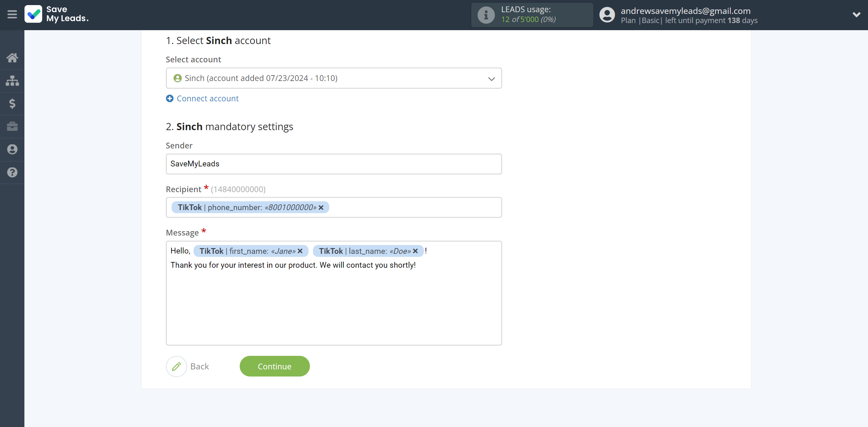This screenshot has height=427, width=868.
Task: Open the briefcase sidebar icon
Action: coord(12,126)
